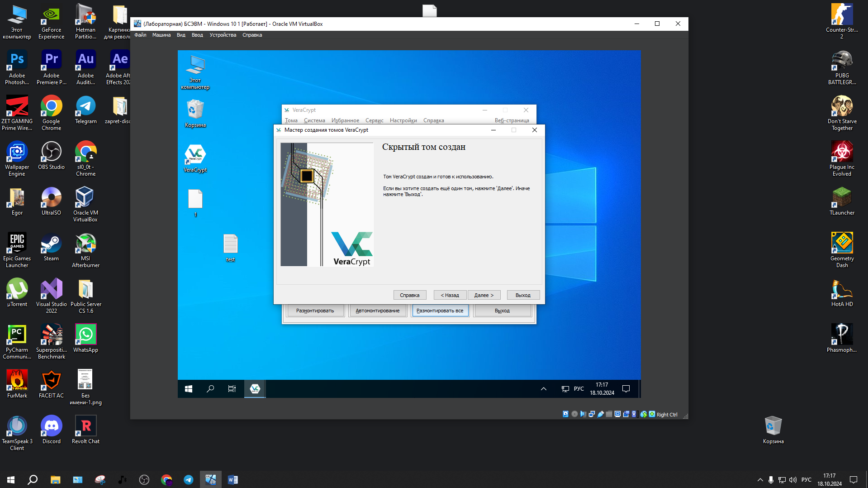Open the 'Настройки' menu in VeraCrypt
The height and width of the screenshot is (488, 868).
click(403, 120)
